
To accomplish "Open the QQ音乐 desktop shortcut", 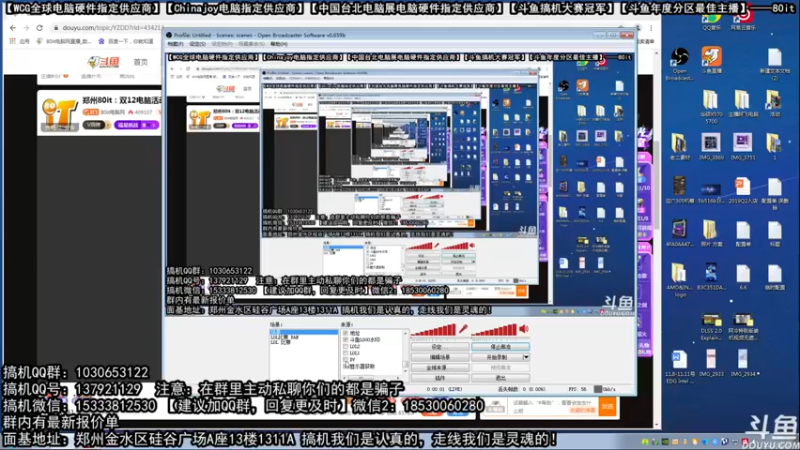I will [711, 22].
